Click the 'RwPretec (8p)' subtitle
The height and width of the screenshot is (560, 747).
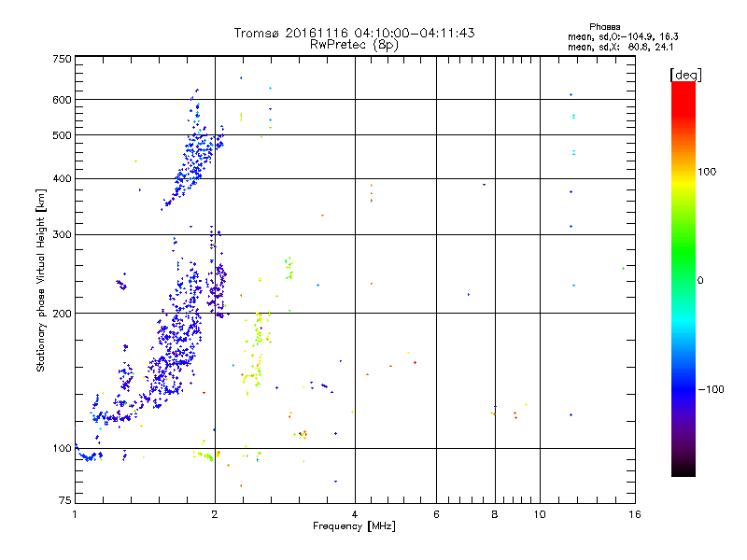(x=354, y=45)
